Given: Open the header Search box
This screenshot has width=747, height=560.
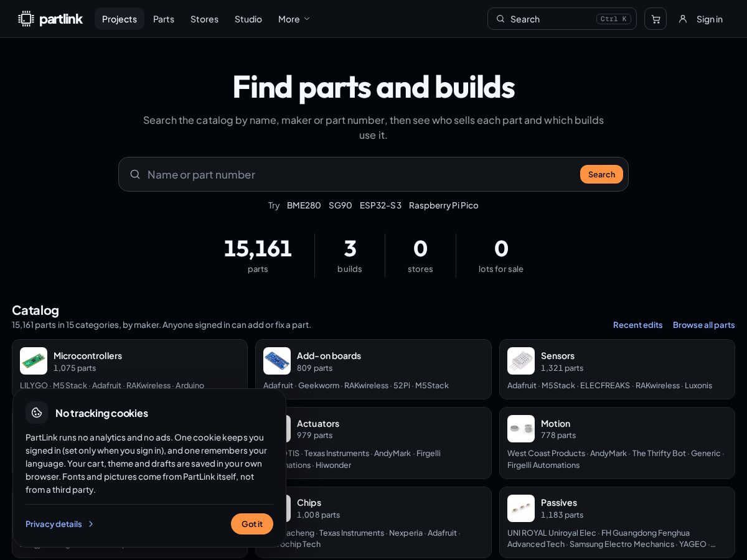Looking at the screenshot, I should tap(562, 19).
